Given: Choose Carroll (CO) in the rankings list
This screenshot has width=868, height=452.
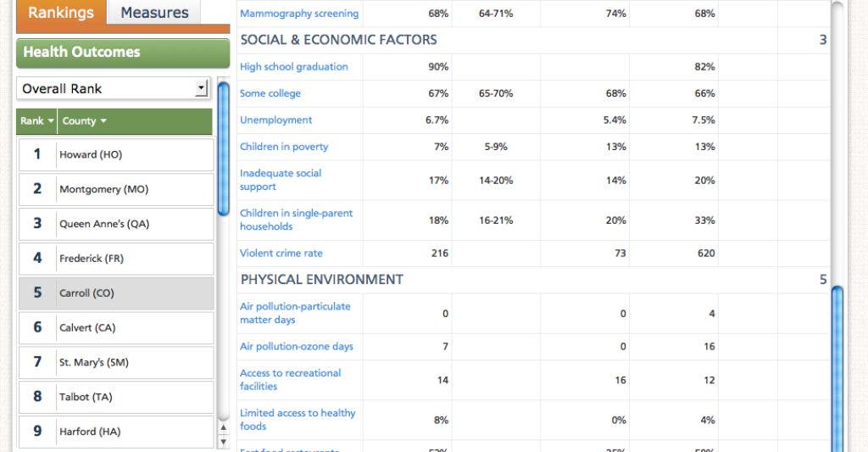Looking at the screenshot, I should [x=116, y=293].
